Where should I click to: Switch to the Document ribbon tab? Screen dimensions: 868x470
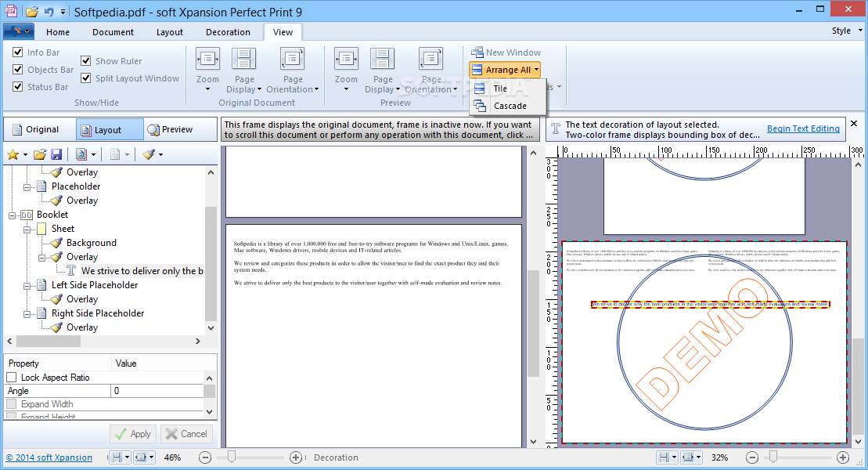(x=113, y=32)
